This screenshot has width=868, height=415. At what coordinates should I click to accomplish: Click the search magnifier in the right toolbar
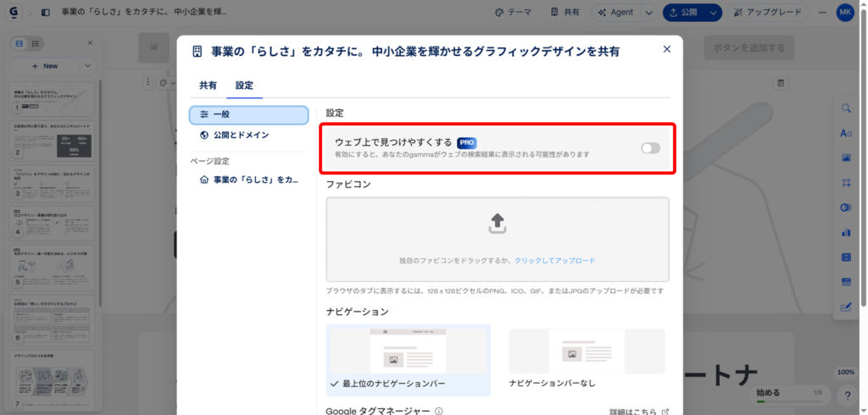click(x=845, y=108)
